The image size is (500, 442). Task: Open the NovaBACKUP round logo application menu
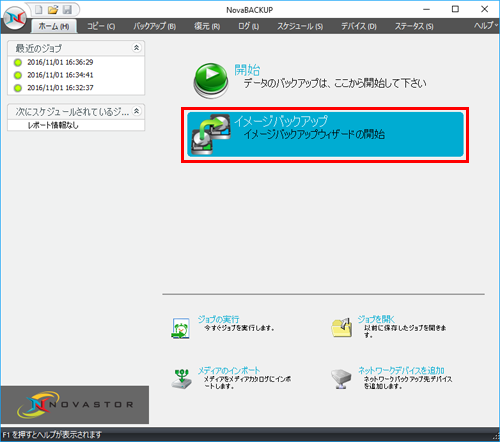click(x=15, y=18)
